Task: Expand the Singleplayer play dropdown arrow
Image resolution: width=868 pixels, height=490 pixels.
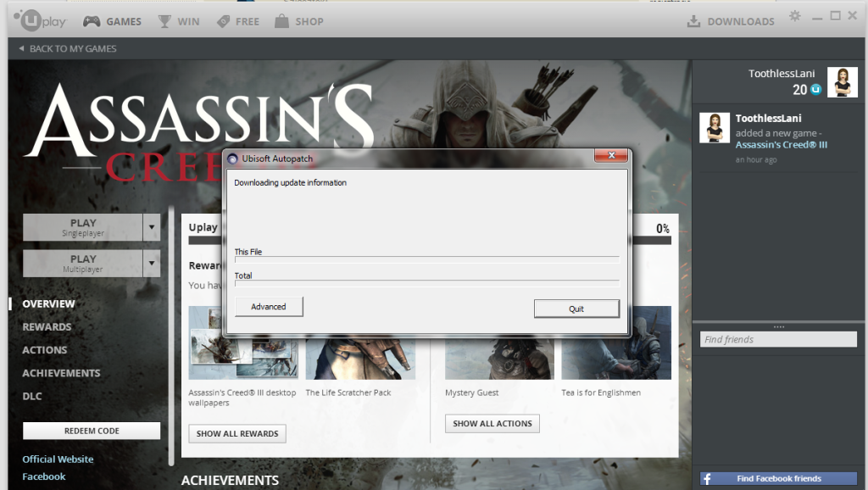Action: point(152,227)
